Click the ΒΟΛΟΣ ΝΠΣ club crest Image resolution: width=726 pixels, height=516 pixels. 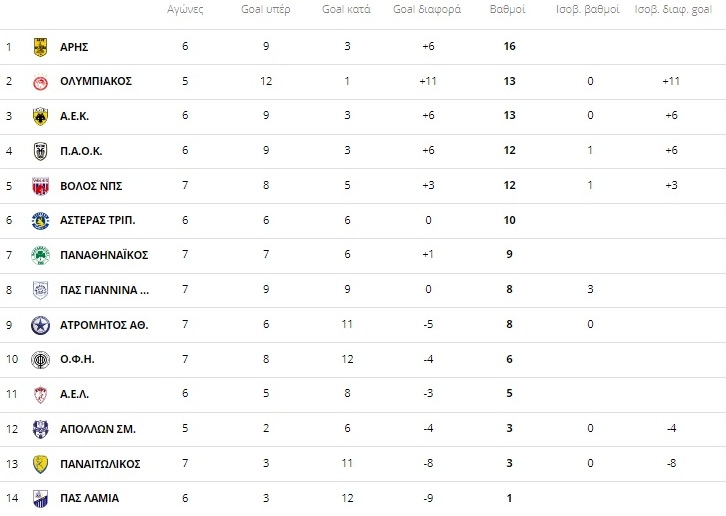pos(40,186)
